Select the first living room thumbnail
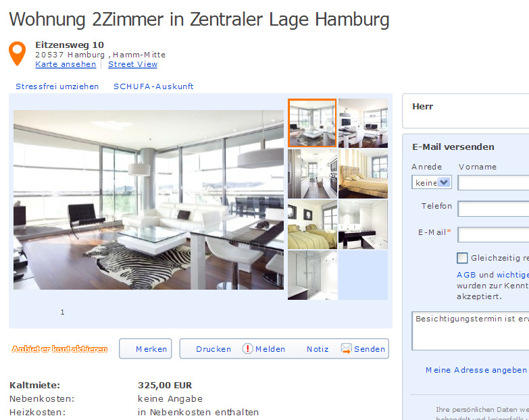This screenshot has height=420, width=529. tap(312, 123)
